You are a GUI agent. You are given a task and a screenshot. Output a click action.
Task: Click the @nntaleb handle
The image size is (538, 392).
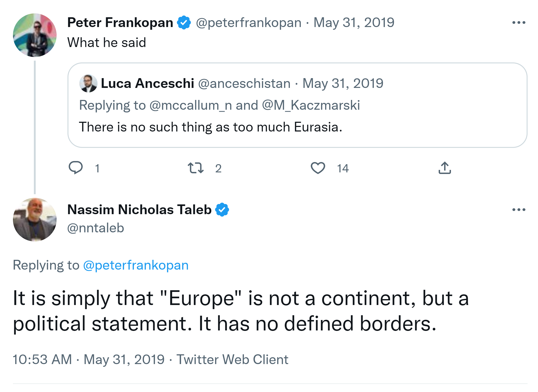click(96, 228)
